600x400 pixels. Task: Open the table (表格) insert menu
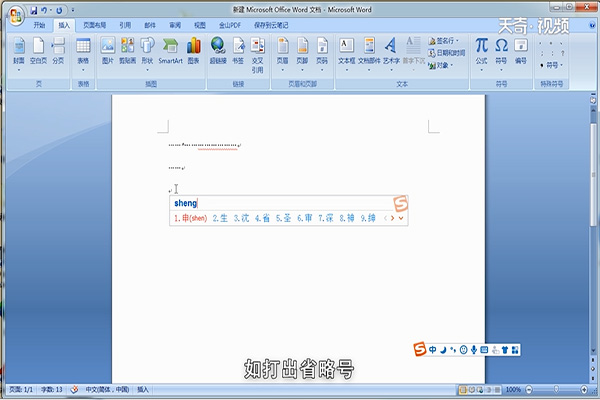83,54
